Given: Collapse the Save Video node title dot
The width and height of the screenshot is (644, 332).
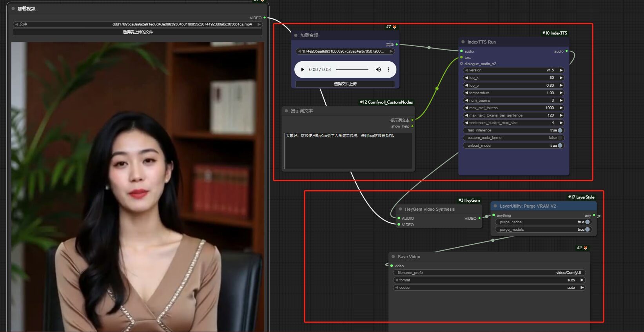Looking at the screenshot, I should pyautogui.click(x=393, y=257).
